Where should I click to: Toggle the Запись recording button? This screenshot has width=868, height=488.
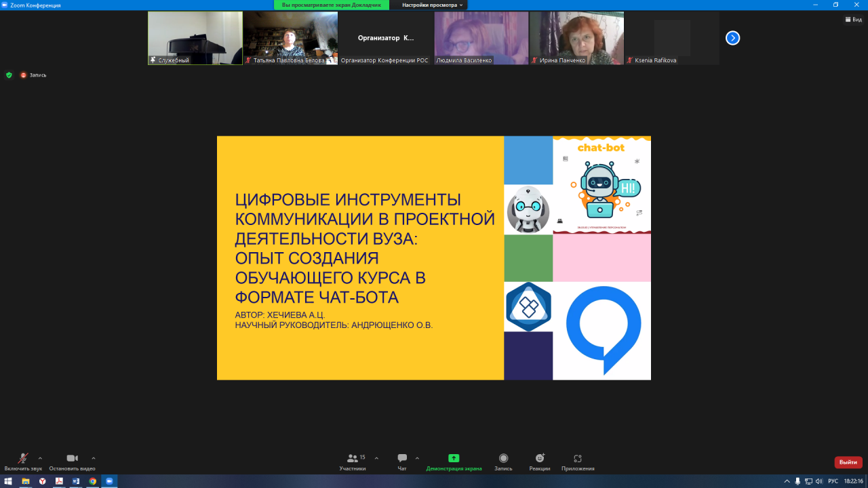[503, 458]
